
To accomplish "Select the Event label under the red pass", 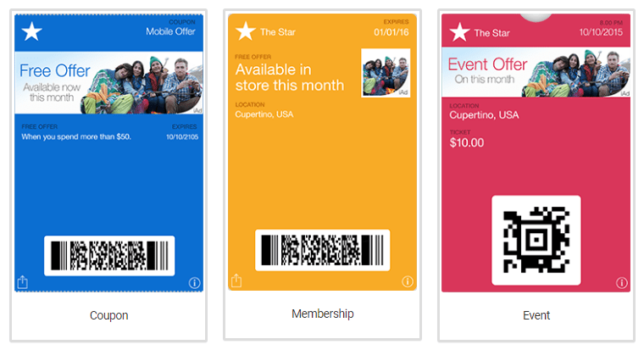I will 536,315.
